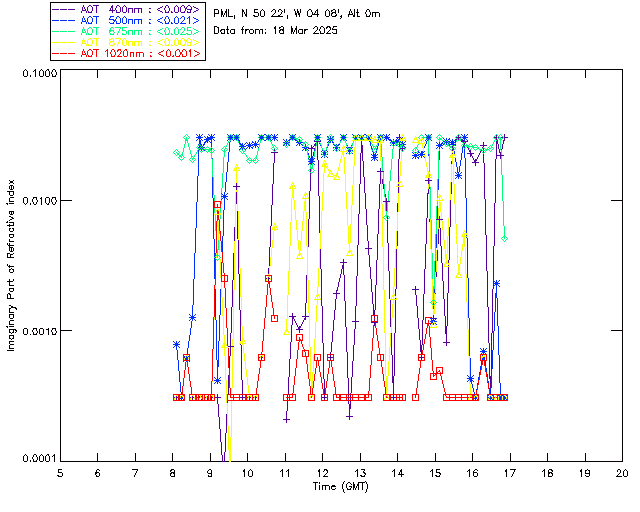Click time axis tick label 12

[x=322, y=473]
